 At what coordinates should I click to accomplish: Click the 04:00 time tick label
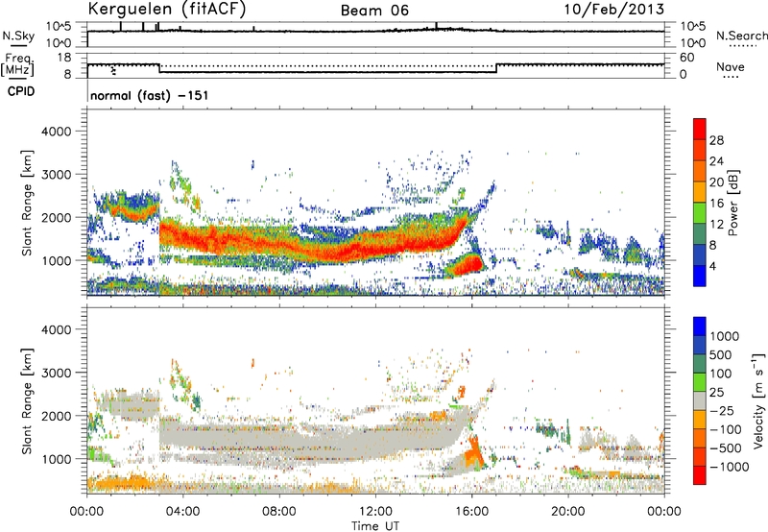click(182, 512)
